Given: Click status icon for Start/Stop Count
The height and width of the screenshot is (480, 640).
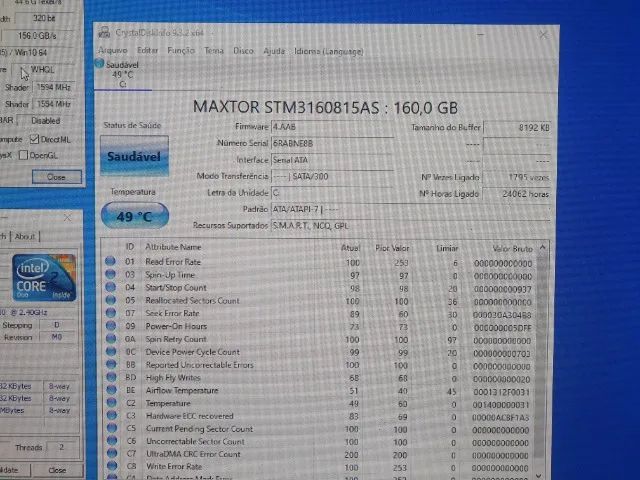Looking at the screenshot, I should coord(110,287).
